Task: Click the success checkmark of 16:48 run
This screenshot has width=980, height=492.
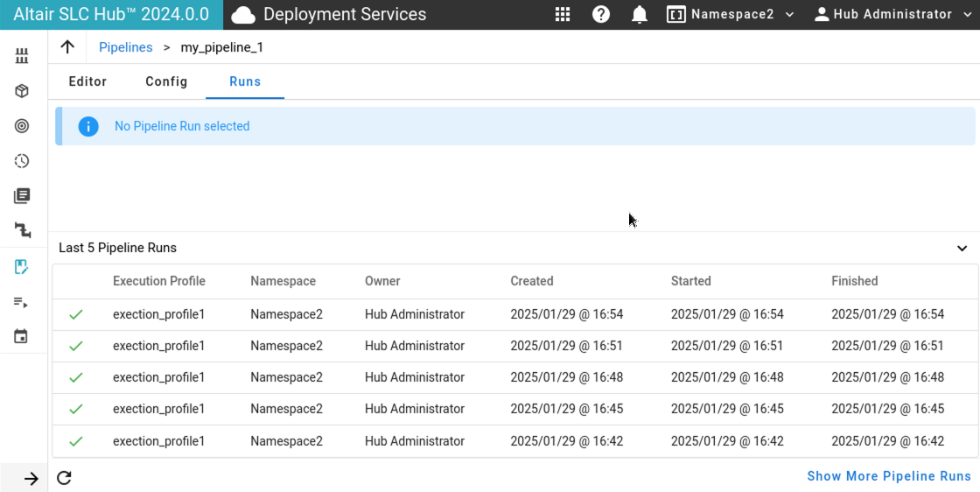Action: click(x=76, y=377)
